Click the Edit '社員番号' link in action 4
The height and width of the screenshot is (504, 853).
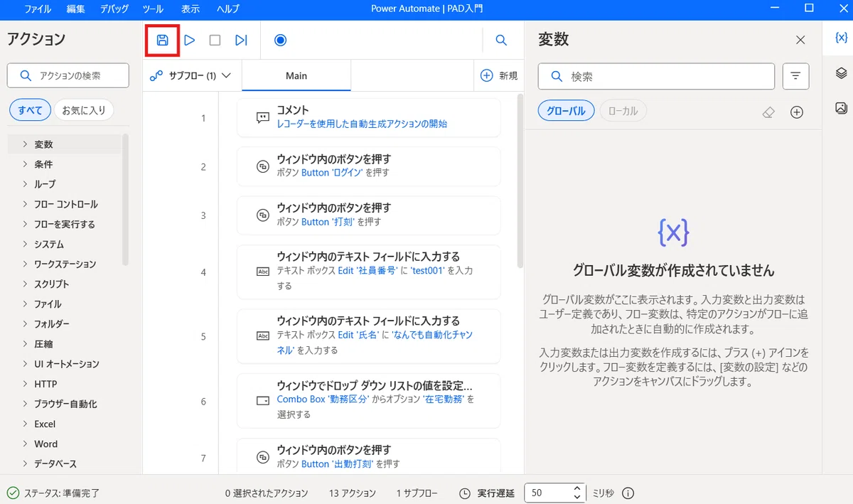(368, 271)
